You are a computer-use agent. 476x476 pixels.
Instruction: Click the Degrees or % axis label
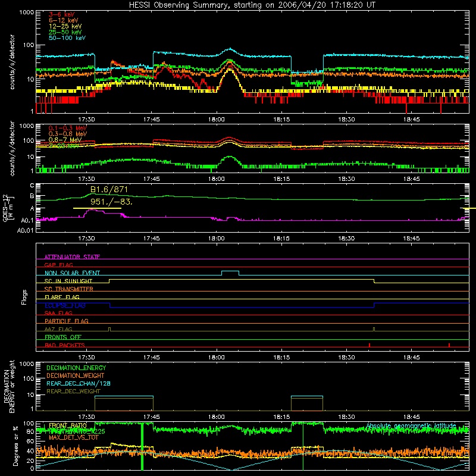(x=16, y=446)
